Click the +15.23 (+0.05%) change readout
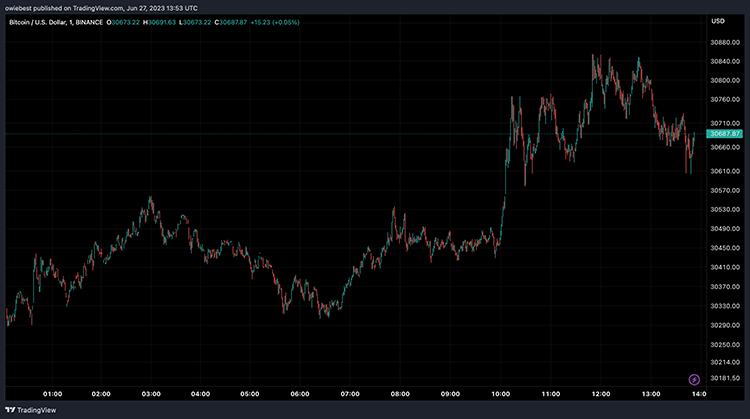 click(275, 22)
